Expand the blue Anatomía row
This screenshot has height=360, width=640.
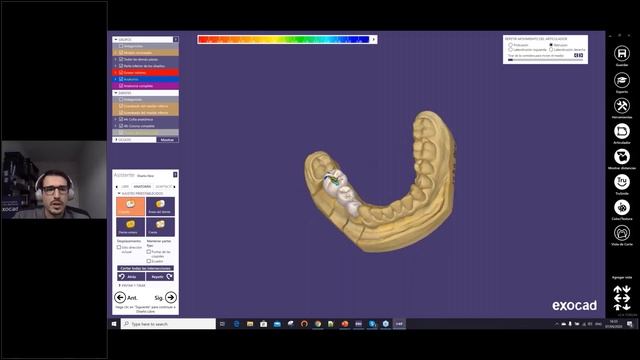pyautogui.click(x=116, y=79)
